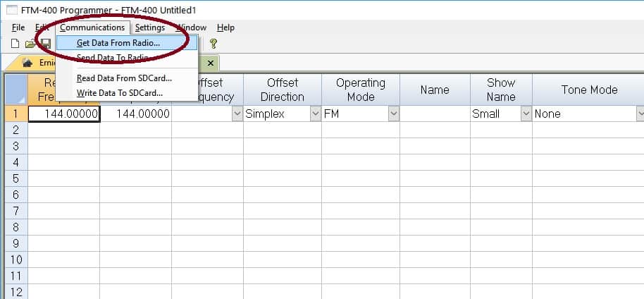644x299 pixels.
Task: Select row header 6
Action: [x=16, y=195]
